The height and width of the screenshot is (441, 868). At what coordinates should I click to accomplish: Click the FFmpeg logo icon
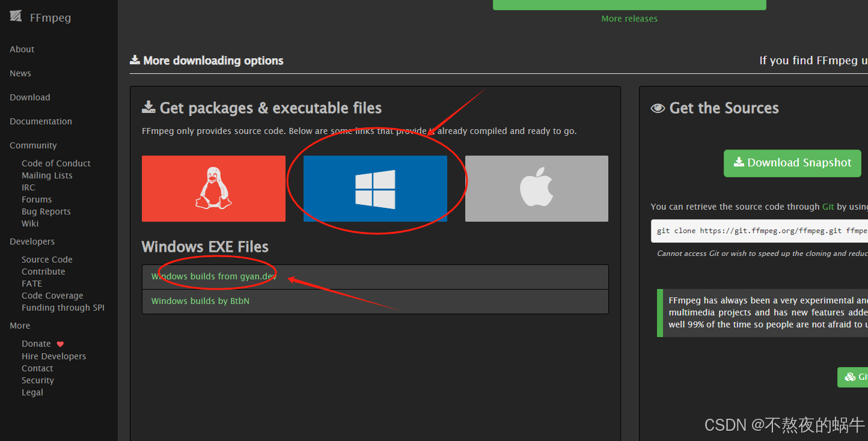pyautogui.click(x=16, y=17)
